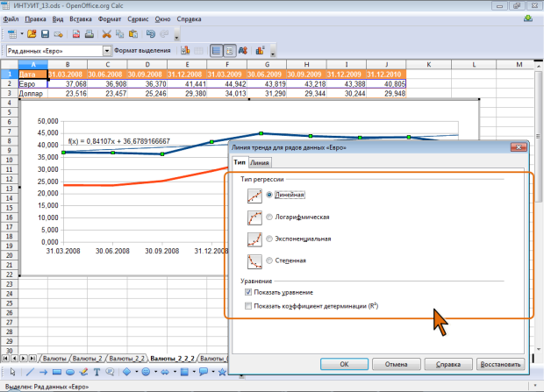Open the Валюты sheet tab
544x392 pixels.
pyautogui.click(x=54, y=359)
